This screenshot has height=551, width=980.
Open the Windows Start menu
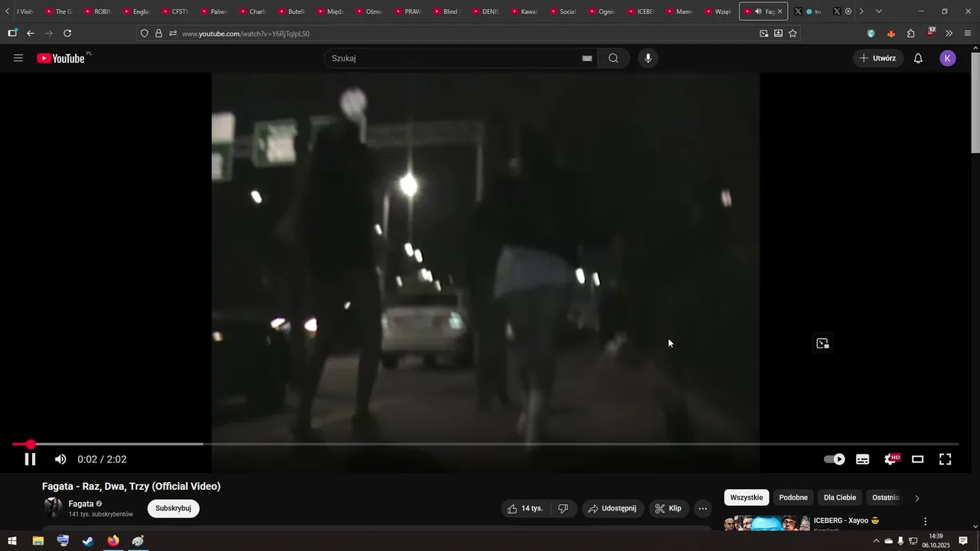pos(12,541)
